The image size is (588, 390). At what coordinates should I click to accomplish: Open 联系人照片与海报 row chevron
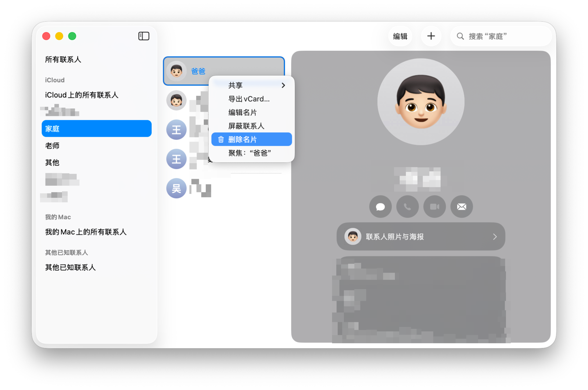point(495,237)
